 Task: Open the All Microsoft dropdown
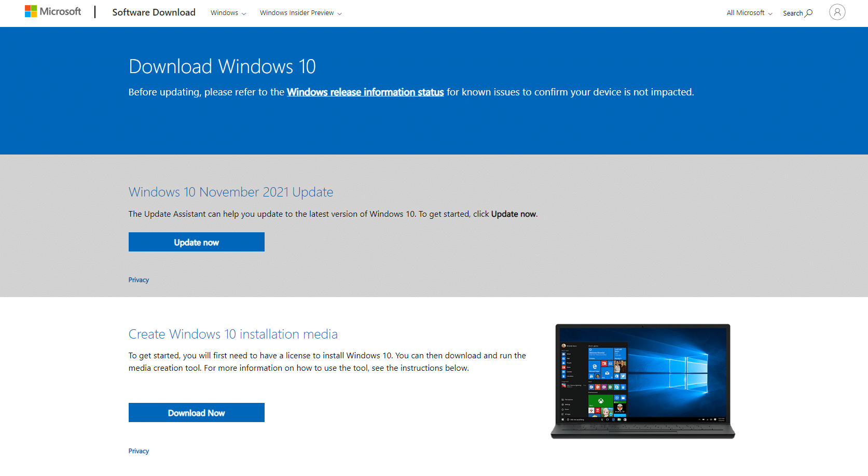(x=749, y=13)
